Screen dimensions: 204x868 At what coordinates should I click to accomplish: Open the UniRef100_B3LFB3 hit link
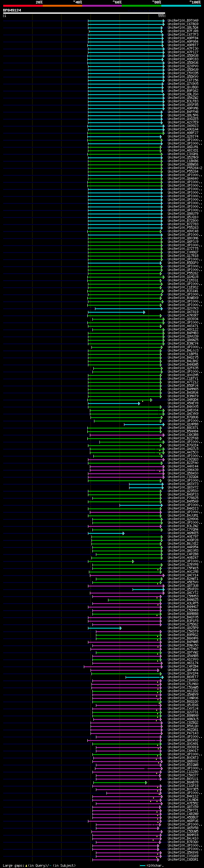click(183, 101)
